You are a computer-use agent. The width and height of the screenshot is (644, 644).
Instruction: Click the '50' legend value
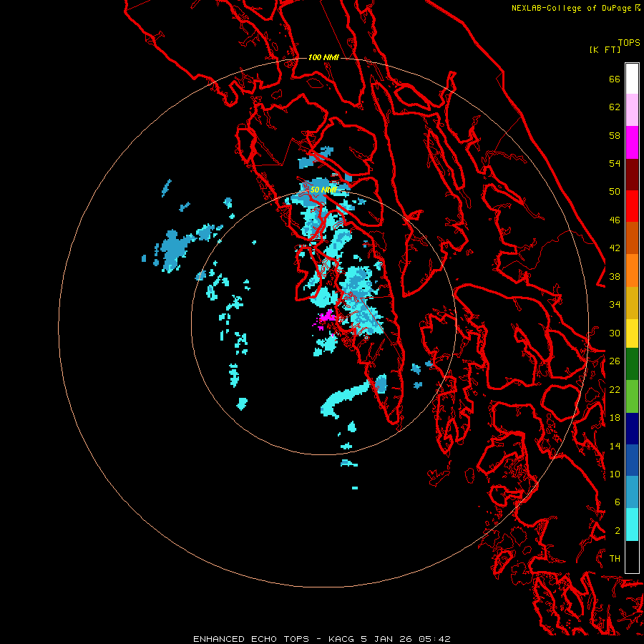615,192
